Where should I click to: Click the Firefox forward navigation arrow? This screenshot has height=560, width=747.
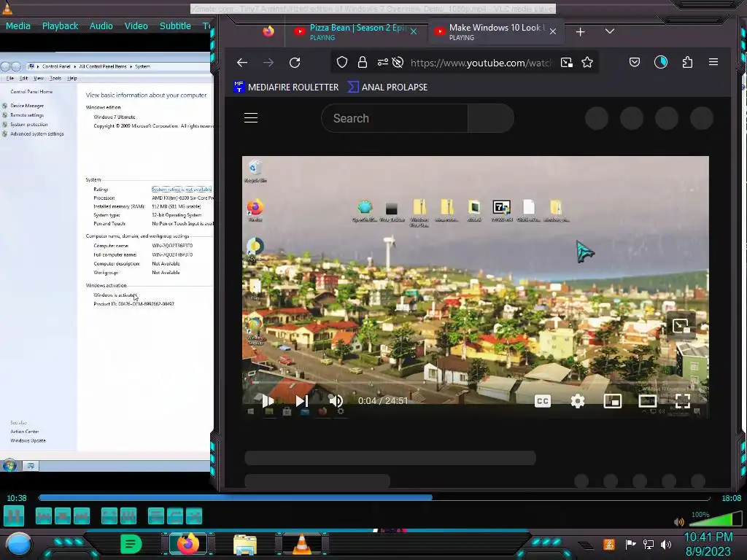pyautogui.click(x=268, y=63)
